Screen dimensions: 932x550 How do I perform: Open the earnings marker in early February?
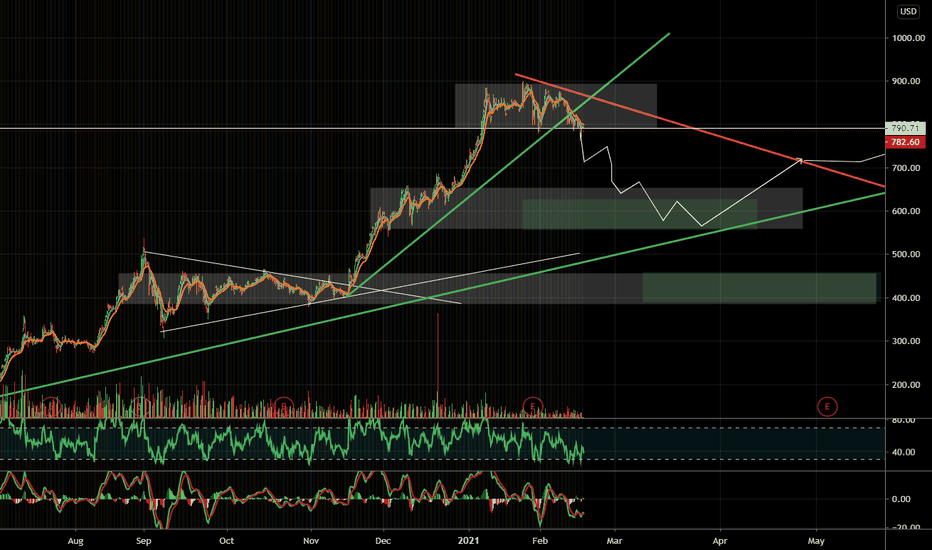coord(533,407)
